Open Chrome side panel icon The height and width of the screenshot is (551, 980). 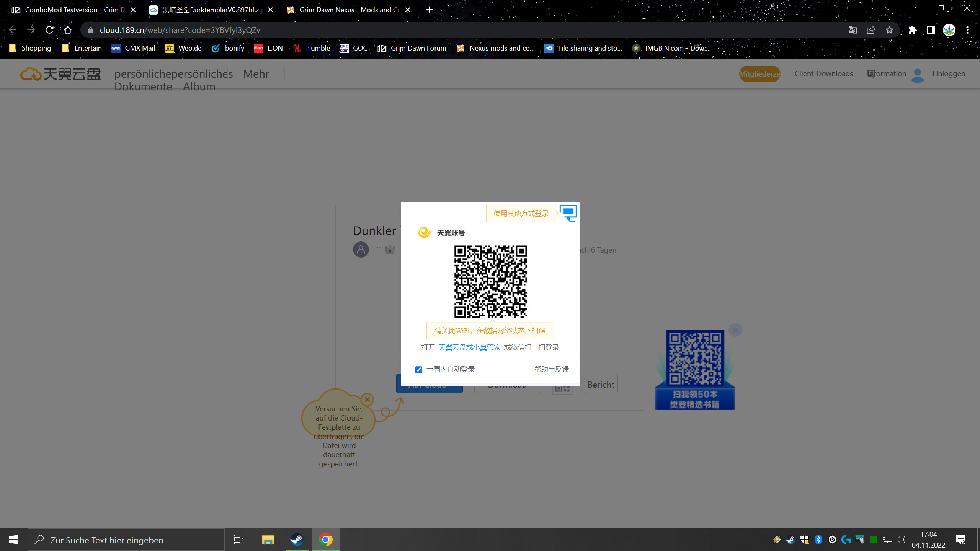click(x=931, y=30)
